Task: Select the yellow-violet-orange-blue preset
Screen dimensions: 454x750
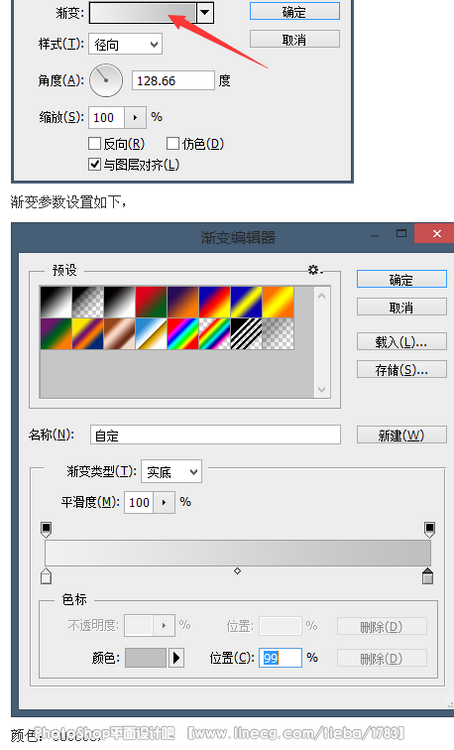Action: (88, 333)
